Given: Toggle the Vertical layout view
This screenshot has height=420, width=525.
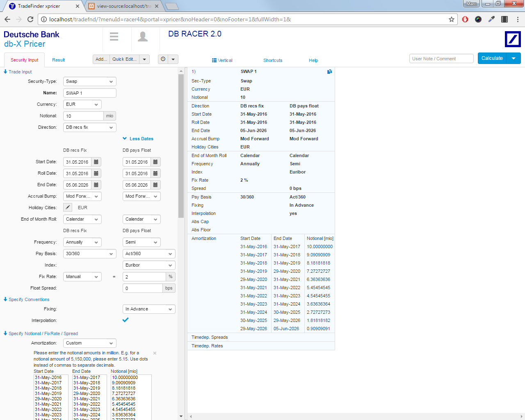Looking at the screenshot, I should click(222, 60).
